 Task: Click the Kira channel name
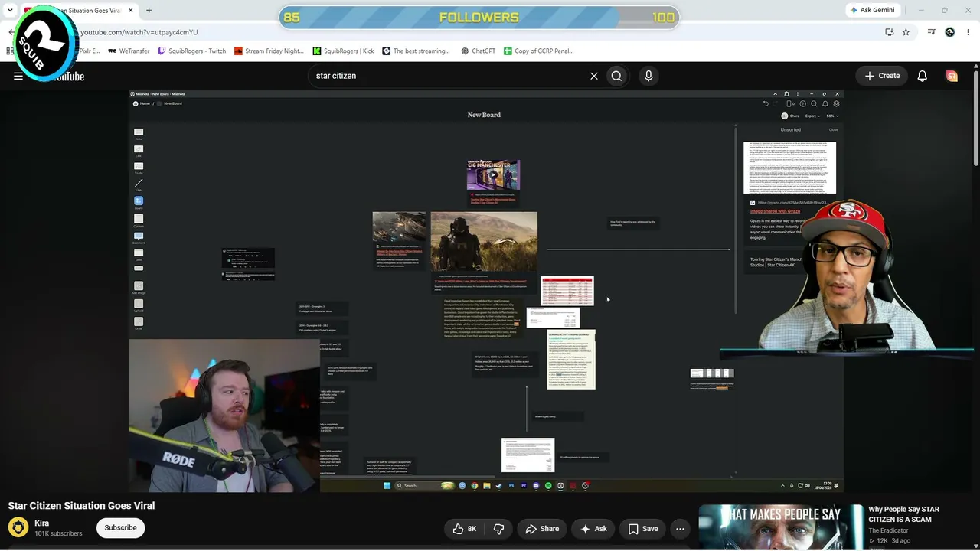click(41, 523)
